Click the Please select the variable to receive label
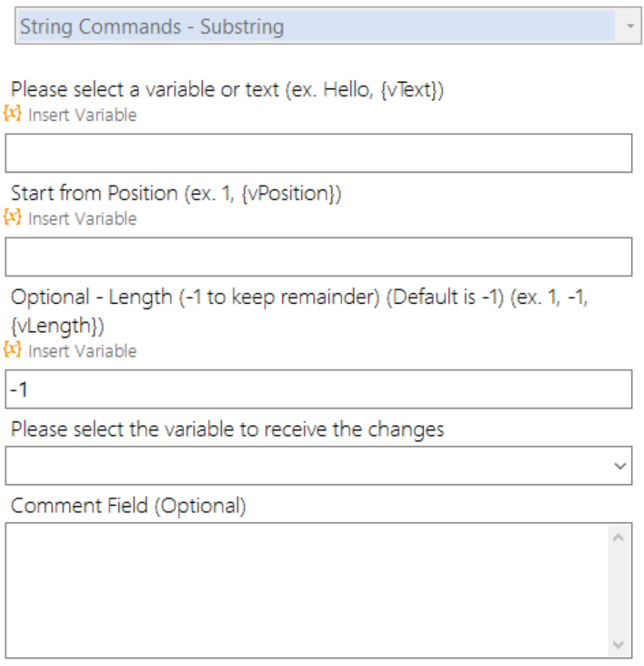The width and height of the screenshot is (644, 666). (x=227, y=429)
